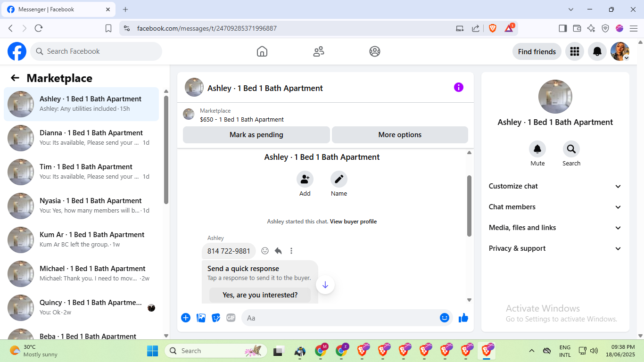This screenshot has width=644, height=362.
Task: Send a thumbs up like
Action: (463, 318)
